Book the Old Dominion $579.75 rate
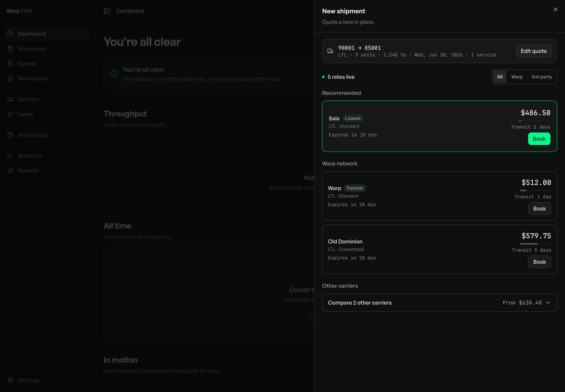This screenshot has width=565, height=392. click(539, 262)
